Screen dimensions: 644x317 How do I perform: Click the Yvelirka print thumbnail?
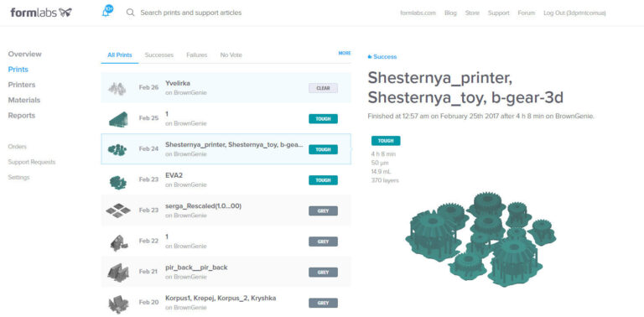(x=117, y=88)
